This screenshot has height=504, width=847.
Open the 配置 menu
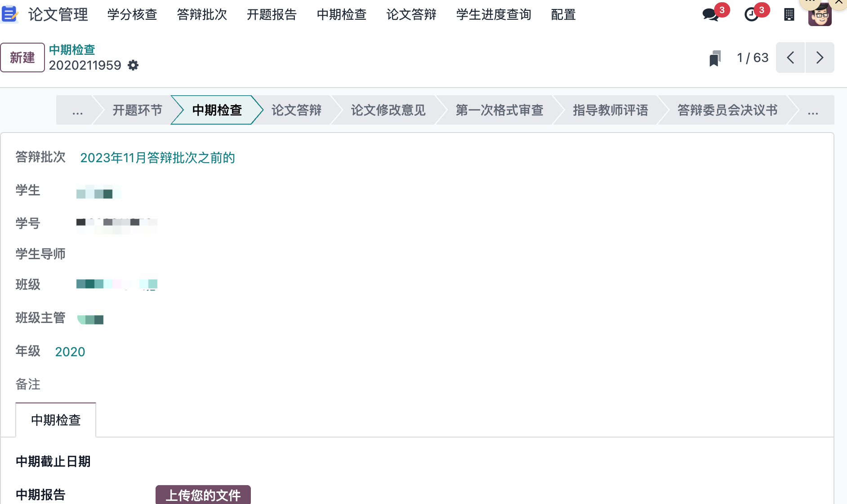(x=563, y=14)
